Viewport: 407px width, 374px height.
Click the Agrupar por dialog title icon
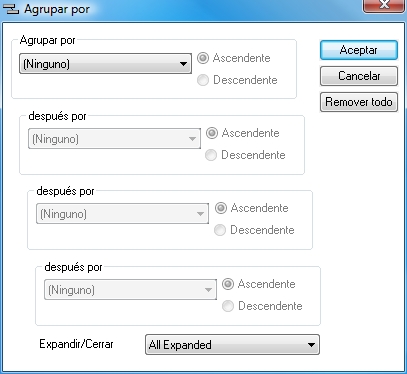click(11, 9)
